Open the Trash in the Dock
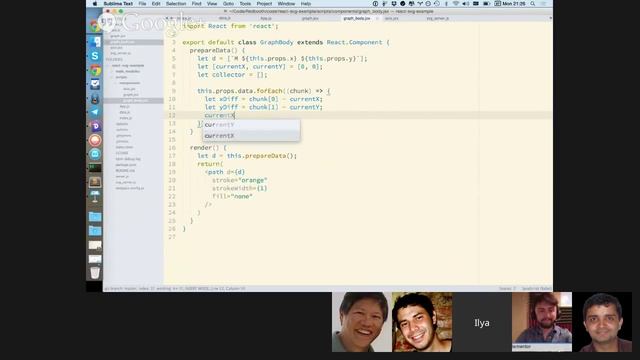The image size is (640, 360). pos(95,273)
